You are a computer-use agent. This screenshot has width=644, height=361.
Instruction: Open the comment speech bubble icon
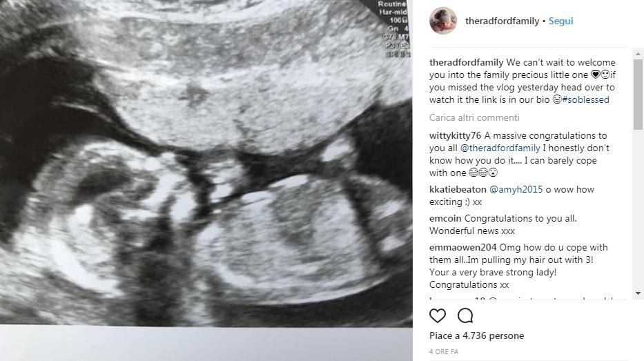click(465, 316)
